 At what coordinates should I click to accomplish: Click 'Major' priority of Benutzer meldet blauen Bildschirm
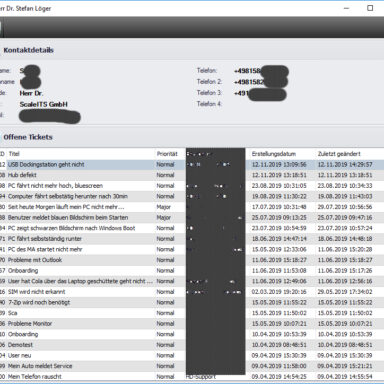pyautogui.click(x=164, y=218)
